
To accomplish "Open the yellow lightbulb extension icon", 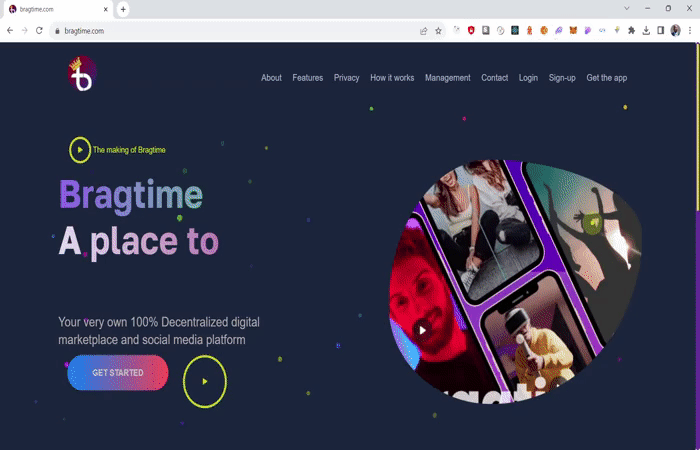I will [617, 30].
